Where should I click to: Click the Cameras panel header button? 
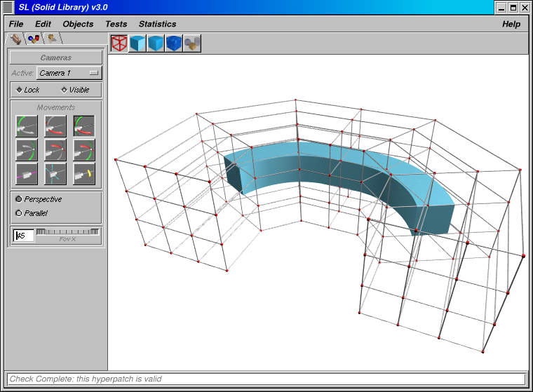(x=55, y=58)
